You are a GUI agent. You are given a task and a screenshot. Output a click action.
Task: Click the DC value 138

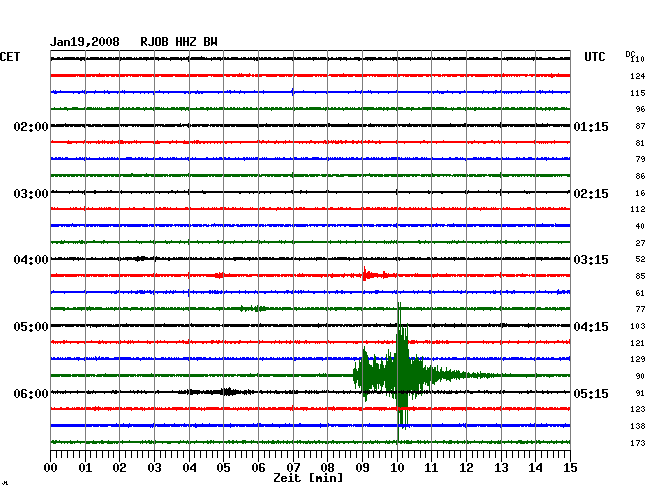click(638, 426)
